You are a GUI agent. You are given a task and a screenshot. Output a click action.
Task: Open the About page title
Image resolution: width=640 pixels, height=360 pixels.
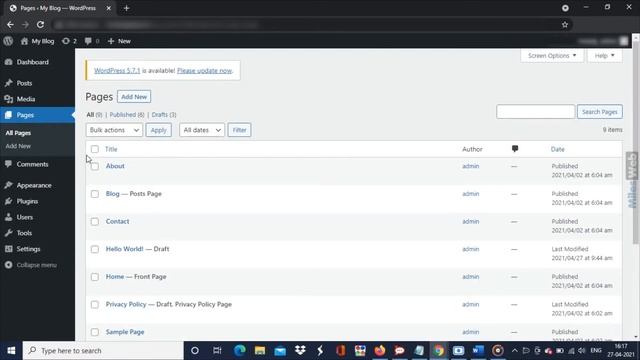115,166
